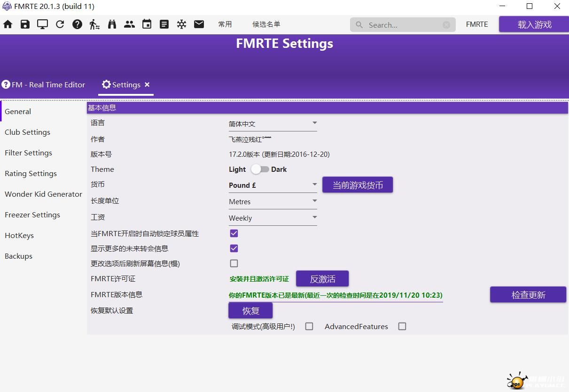Click the 载入游戏 button
Viewport: 569px width, 392px height.
(534, 25)
